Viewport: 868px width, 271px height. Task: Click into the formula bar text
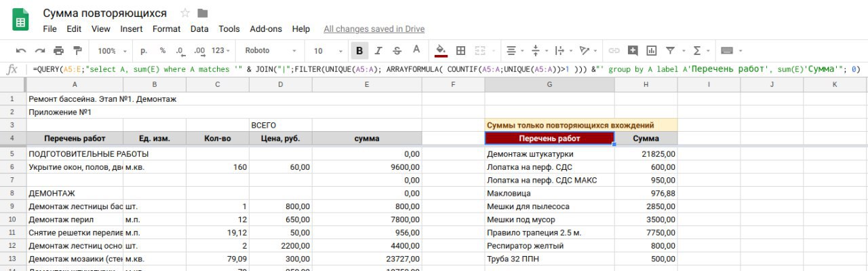pyautogui.click(x=446, y=69)
